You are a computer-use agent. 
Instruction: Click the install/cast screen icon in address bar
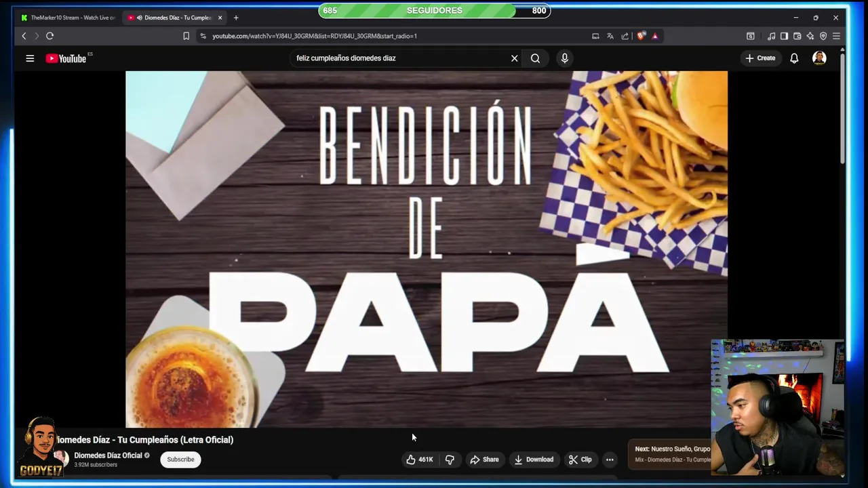pyautogui.click(x=595, y=36)
